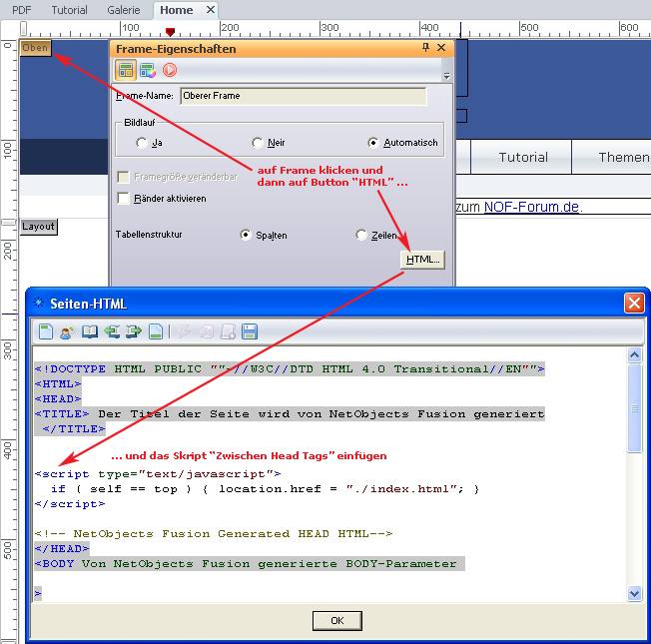Click the user figure icon in Seiten-HTML toolbar
The height and width of the screenshot is (644, 651).
(x=67, y=331)
